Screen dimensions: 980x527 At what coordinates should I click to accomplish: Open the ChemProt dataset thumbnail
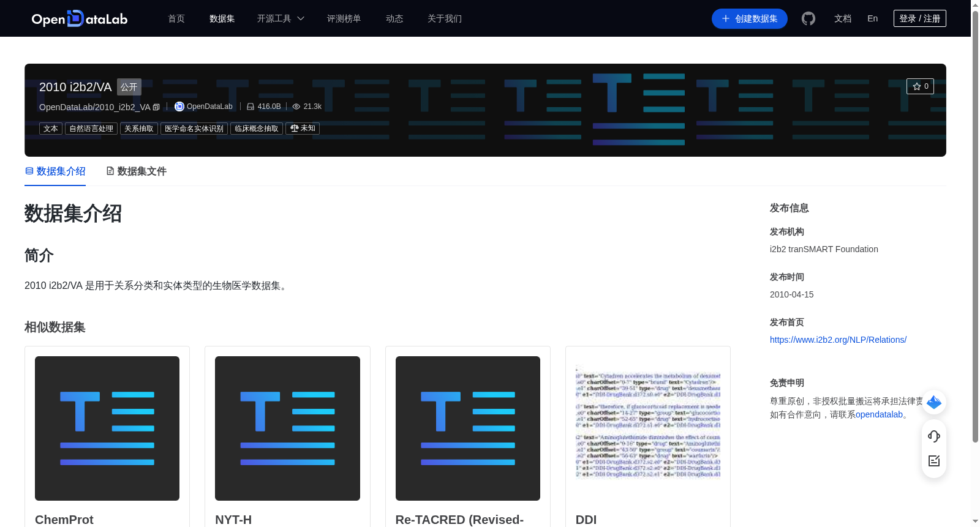click(x=107, y=428)
